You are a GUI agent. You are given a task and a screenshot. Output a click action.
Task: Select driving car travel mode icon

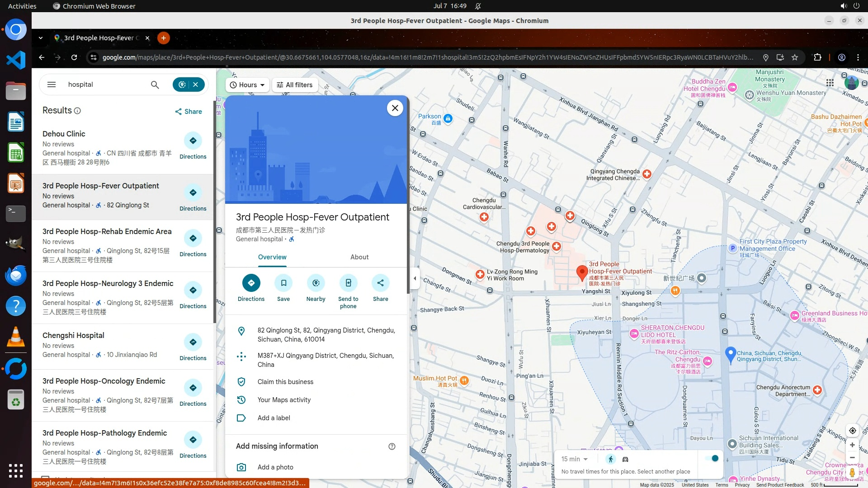626,459
